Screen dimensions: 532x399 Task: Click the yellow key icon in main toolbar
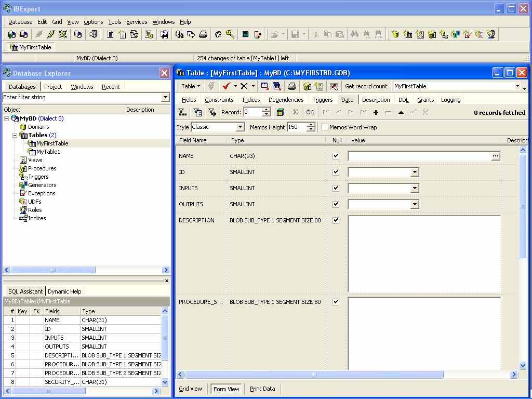coord(230,34)
